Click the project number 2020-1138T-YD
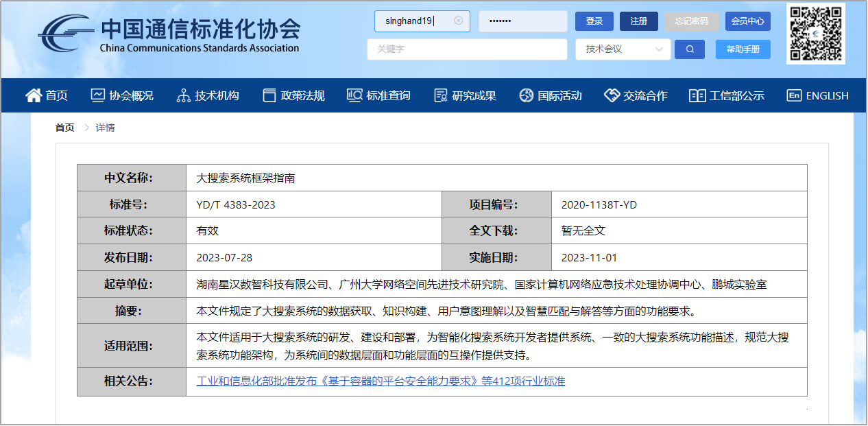Screen dimensions: 868x426 (599, 204)
